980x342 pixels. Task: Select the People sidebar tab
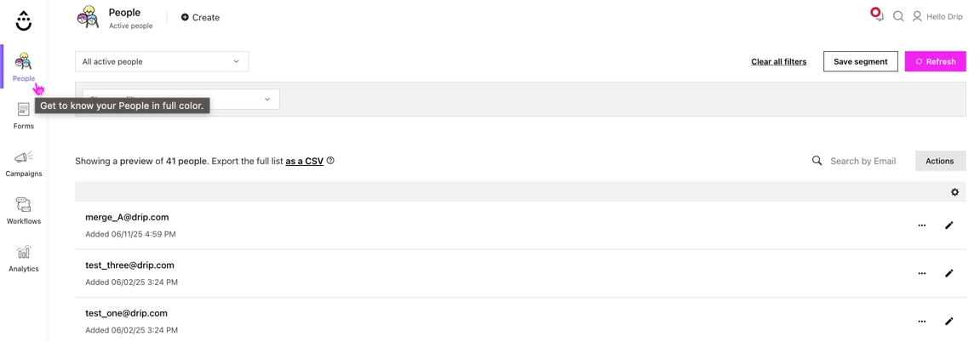(24, 66)
